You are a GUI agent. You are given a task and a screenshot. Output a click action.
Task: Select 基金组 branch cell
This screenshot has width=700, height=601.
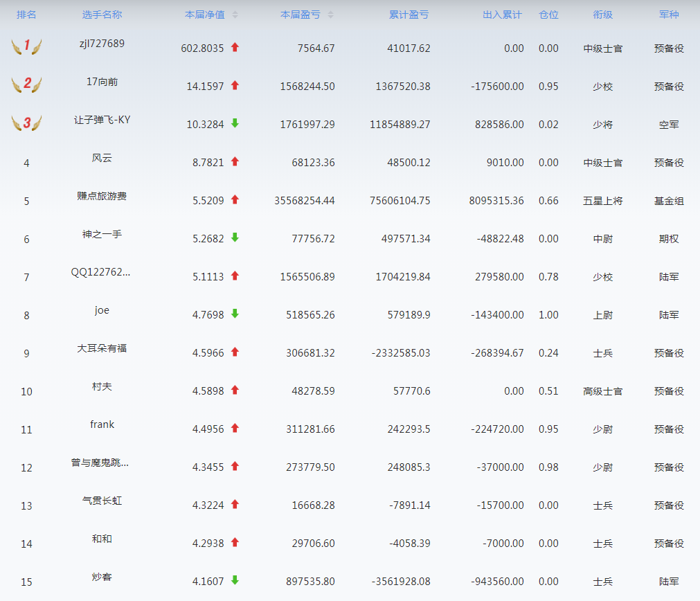(669, 201)
